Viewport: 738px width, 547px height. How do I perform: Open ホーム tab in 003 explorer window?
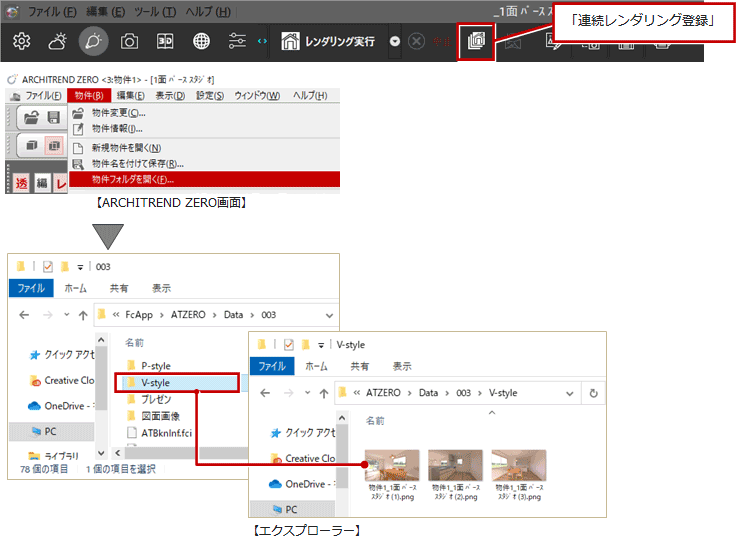tap(76, 288)
